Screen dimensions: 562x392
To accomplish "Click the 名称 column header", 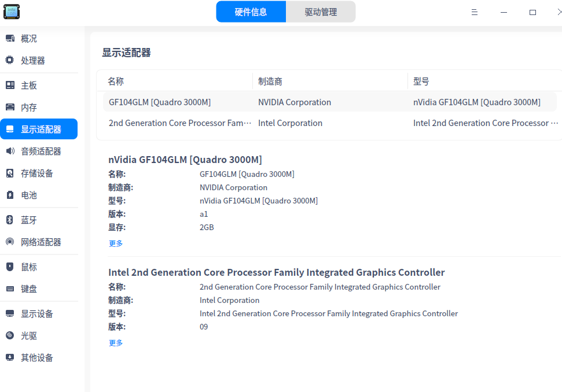I will click(116, 82).
